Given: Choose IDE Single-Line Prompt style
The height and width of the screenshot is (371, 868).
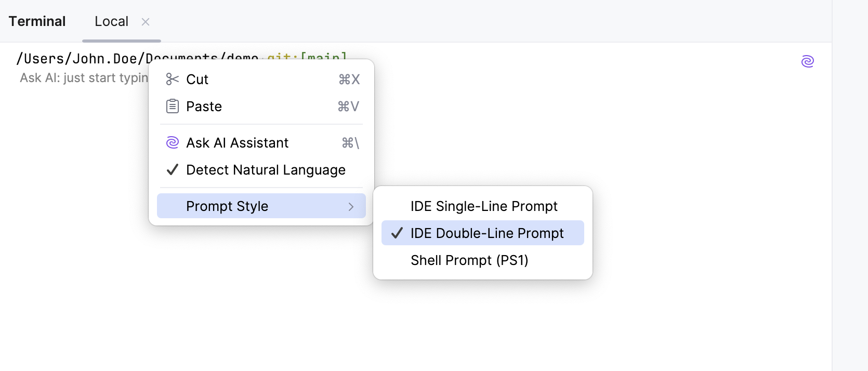Looking at the screenshot, I should coord(483,206).
